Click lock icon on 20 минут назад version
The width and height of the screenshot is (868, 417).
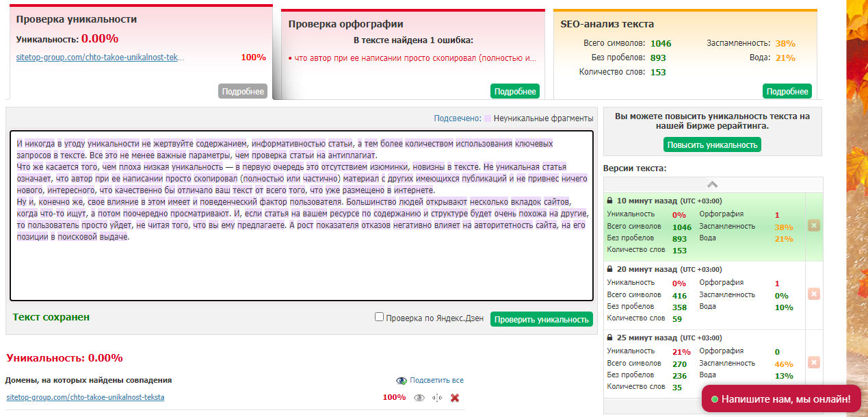tap(610, 269)
